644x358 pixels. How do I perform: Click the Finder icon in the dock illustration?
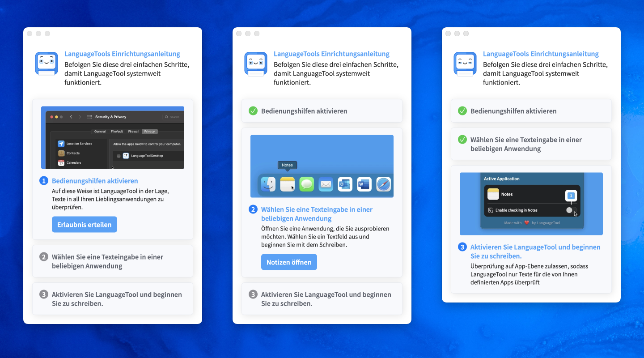coord(268,184)
